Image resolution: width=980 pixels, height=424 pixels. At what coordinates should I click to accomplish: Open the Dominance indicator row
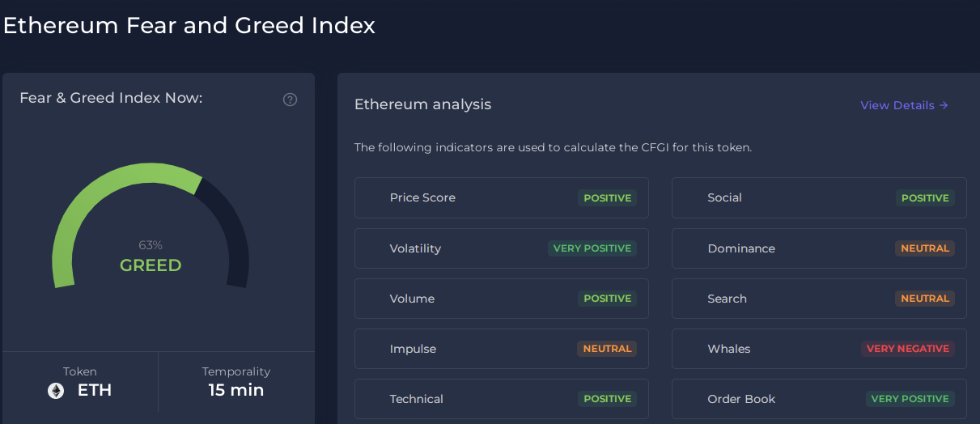[x=819, y=248]
